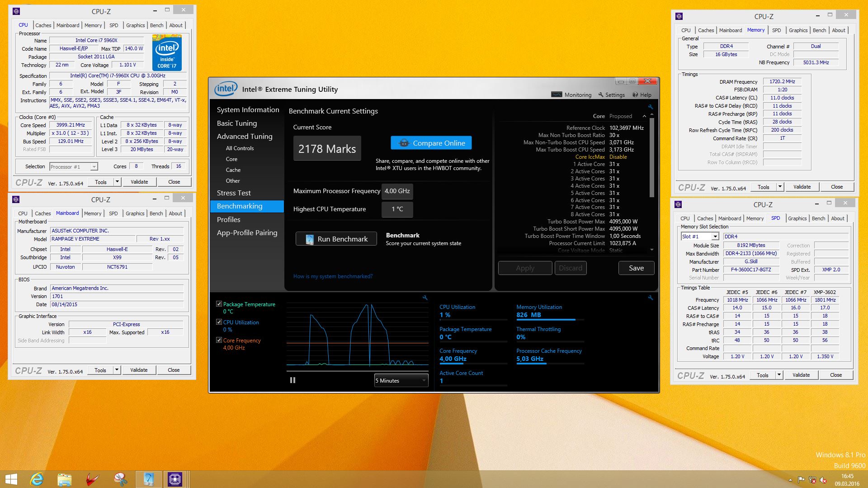
Task: Open Cache under Advanced Tuning
Action: click(233, 170)
